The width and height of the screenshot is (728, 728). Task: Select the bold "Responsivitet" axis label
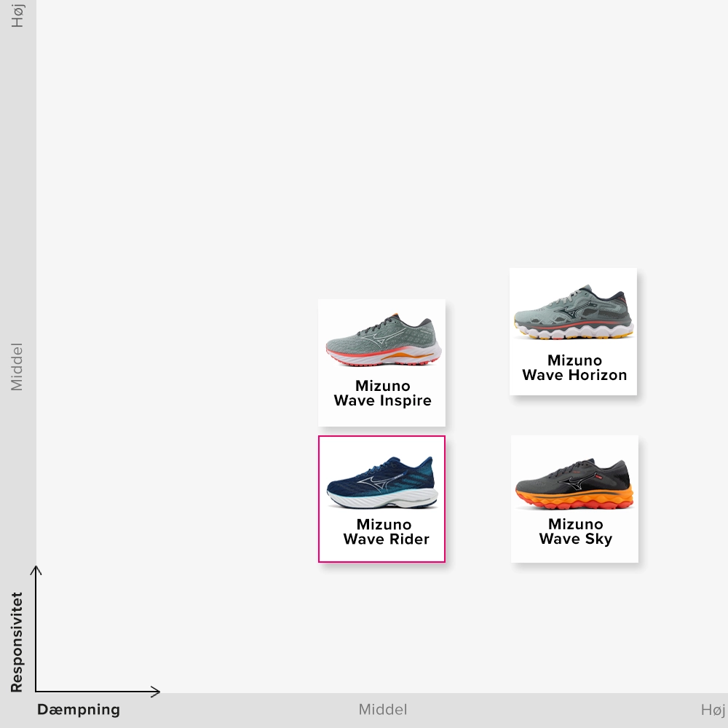click(x=17, y=641)
